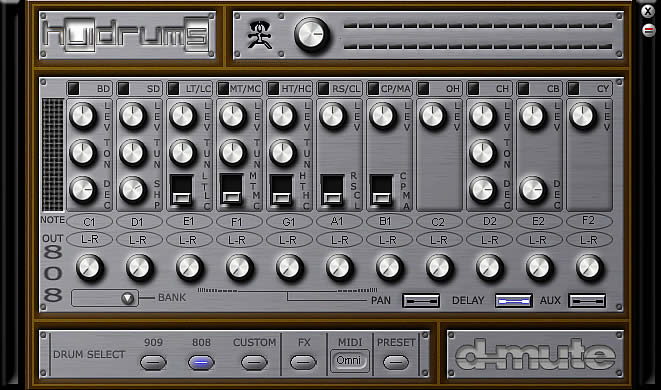
Task: Click the velocity grid display panel
Action: (53, 155)
